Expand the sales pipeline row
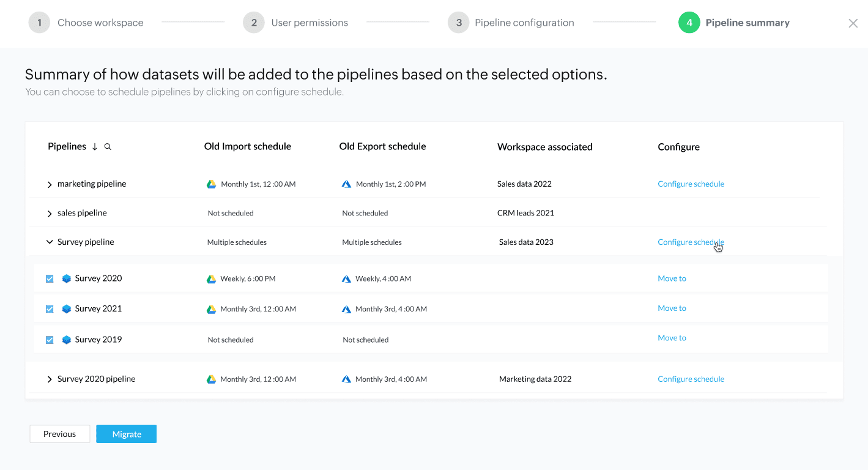The height and width of the screenshot is (470, 868). pyautogui.click(x=50, y=214)
